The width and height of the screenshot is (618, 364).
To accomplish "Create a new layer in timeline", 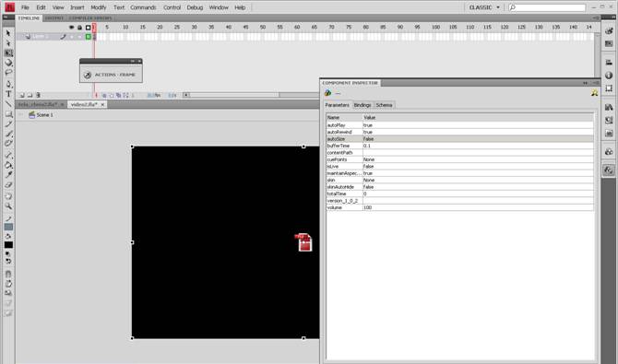I will (x=22, y=95).
